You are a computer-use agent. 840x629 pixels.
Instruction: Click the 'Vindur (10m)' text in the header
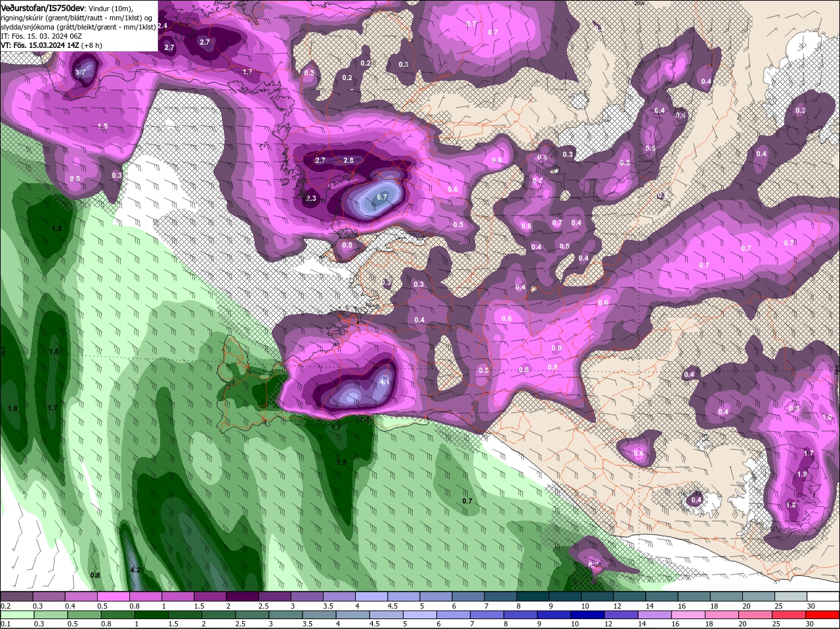tap(110, 8)
